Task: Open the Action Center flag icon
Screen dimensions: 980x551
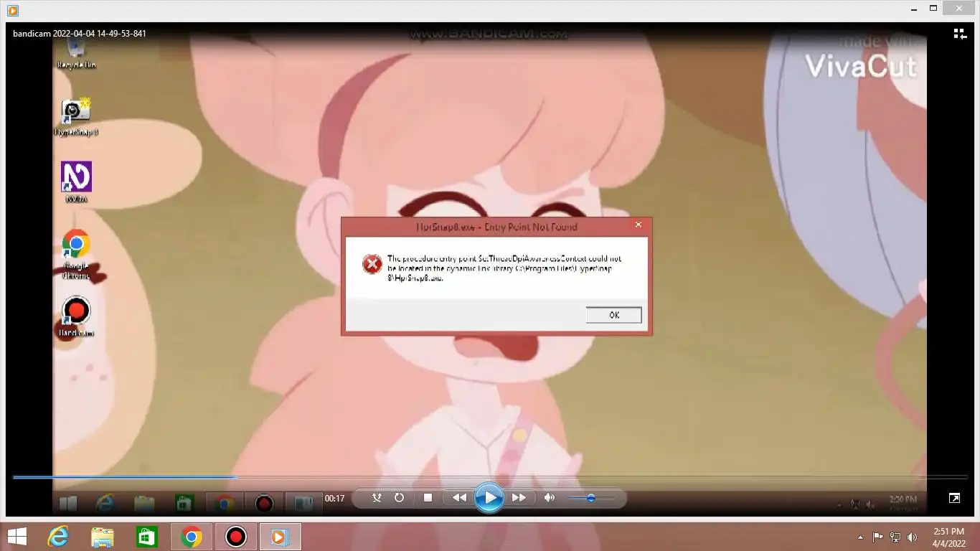Action: [877, 537]
